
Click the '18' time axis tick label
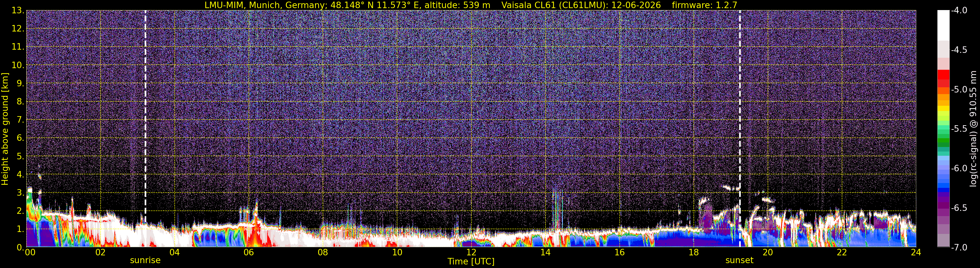click(x=694, y=252)
